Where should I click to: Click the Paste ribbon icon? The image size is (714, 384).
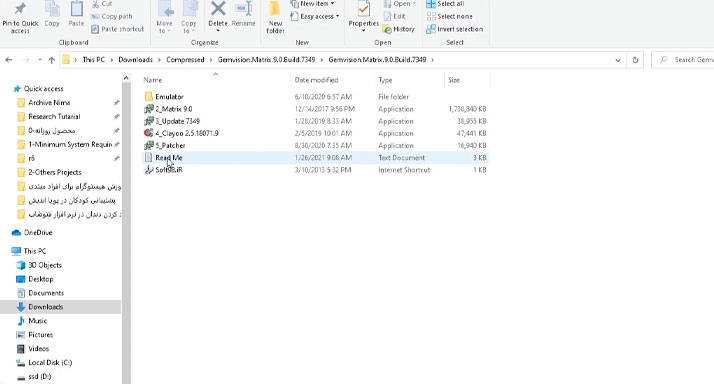pos(76,15)
